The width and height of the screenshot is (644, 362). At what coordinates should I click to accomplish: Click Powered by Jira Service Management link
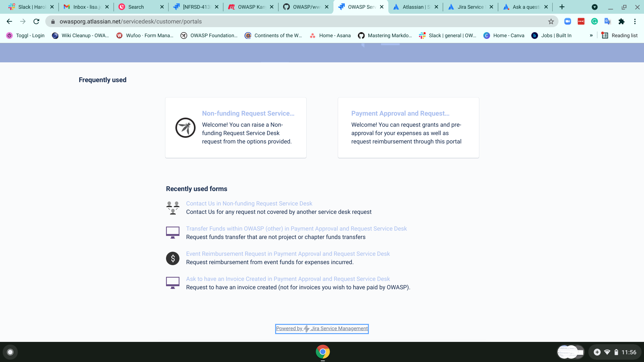tap(322, 328)
